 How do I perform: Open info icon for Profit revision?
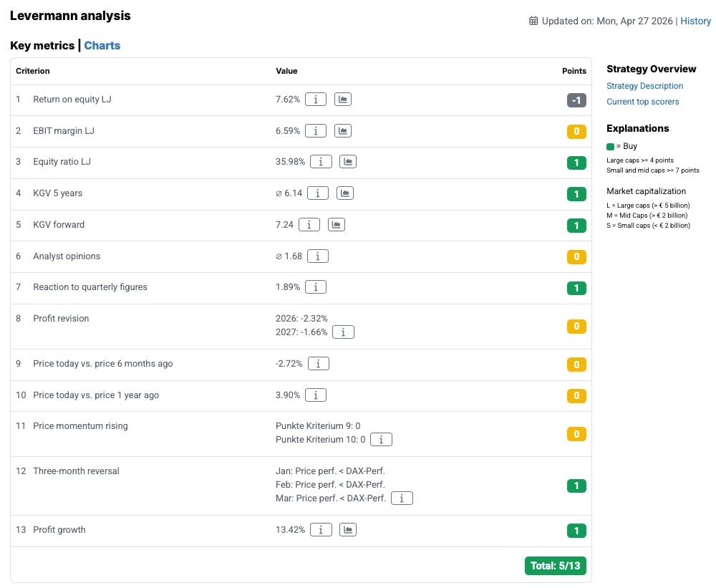click(344, 332)
